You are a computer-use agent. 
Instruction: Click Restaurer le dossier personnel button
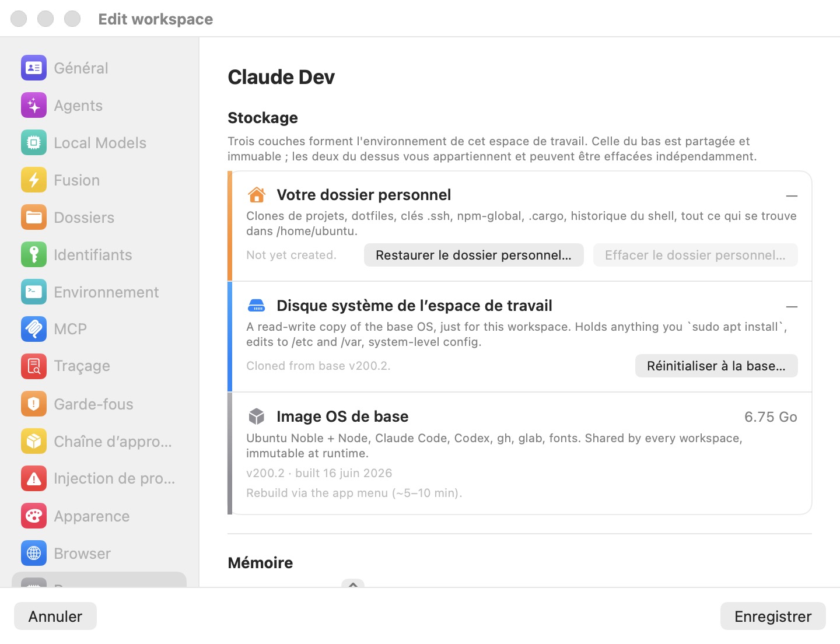click(x=474, y=255)
